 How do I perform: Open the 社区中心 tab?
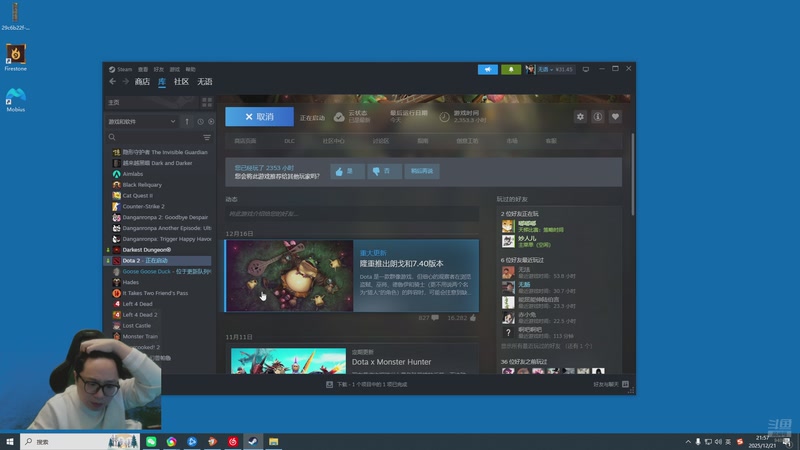[333, 141]
